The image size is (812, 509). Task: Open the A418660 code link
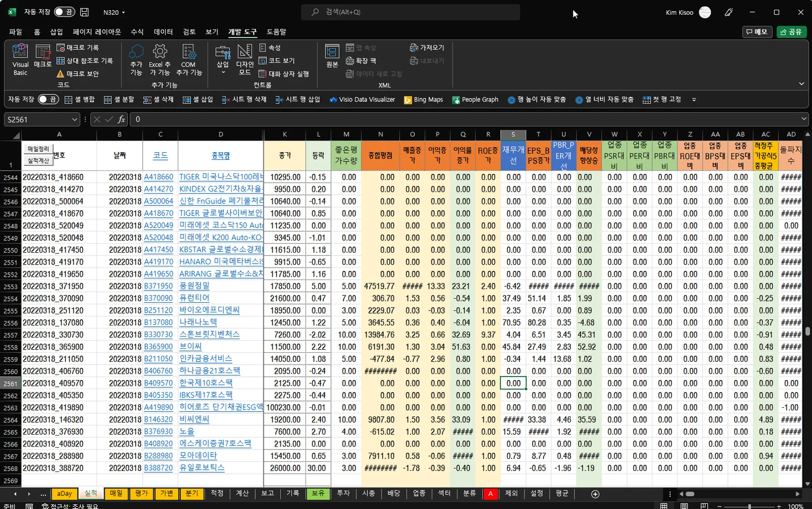click(158, 177)
